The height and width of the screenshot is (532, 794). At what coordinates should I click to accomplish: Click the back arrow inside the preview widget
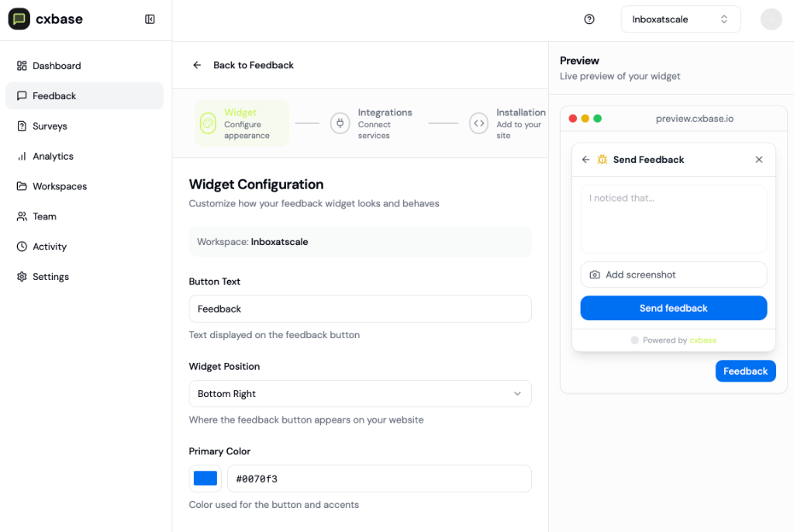click(x=585, y=159)
